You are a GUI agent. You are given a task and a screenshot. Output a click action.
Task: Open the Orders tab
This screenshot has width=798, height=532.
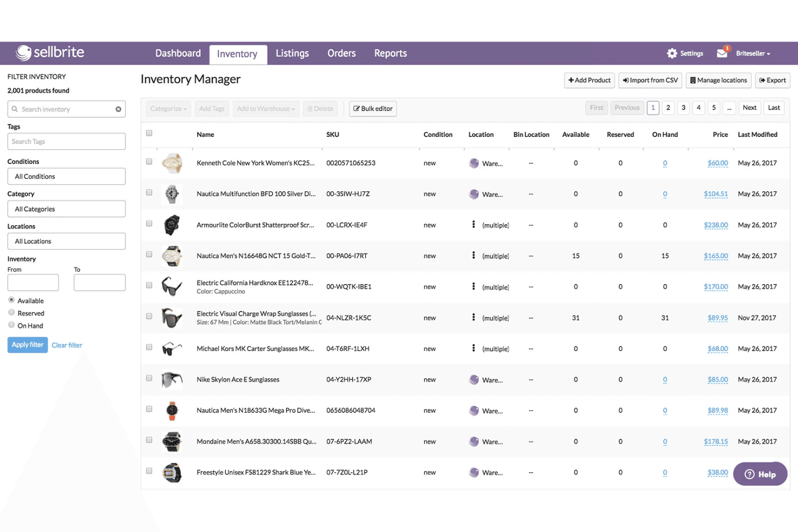[x=341, y=53]
